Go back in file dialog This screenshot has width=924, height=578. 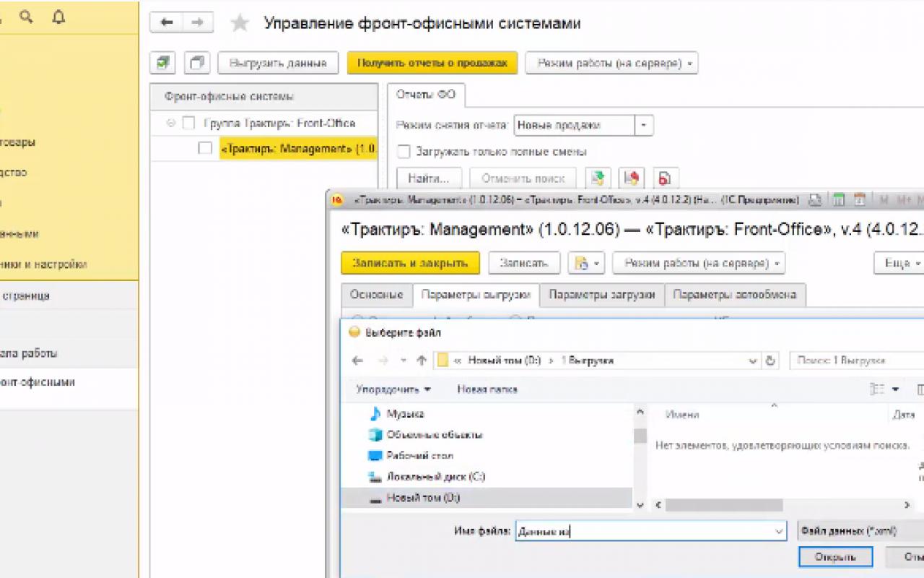tap(357, 361)
